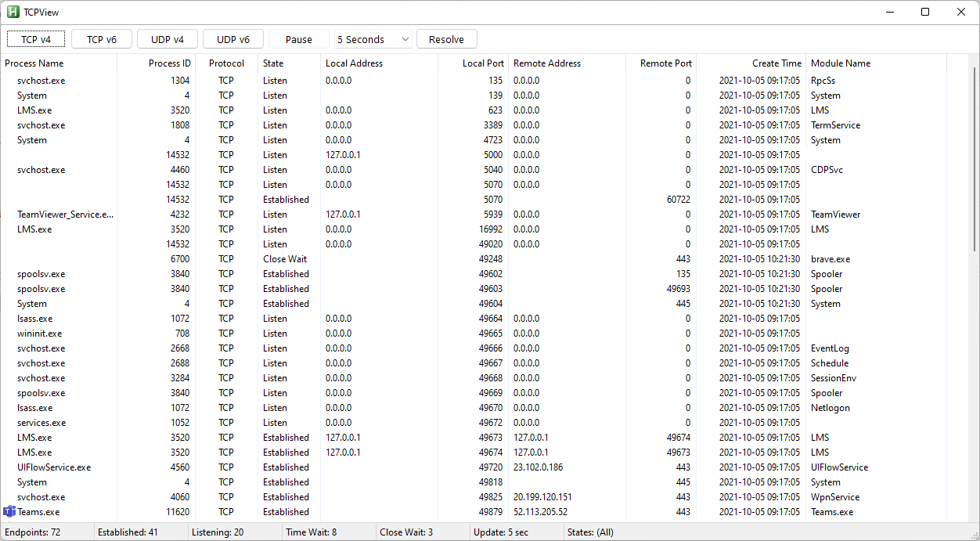The image size is (980, 541).
Task: Click the States: (All) status entry
Action: (x=590, y=532)
